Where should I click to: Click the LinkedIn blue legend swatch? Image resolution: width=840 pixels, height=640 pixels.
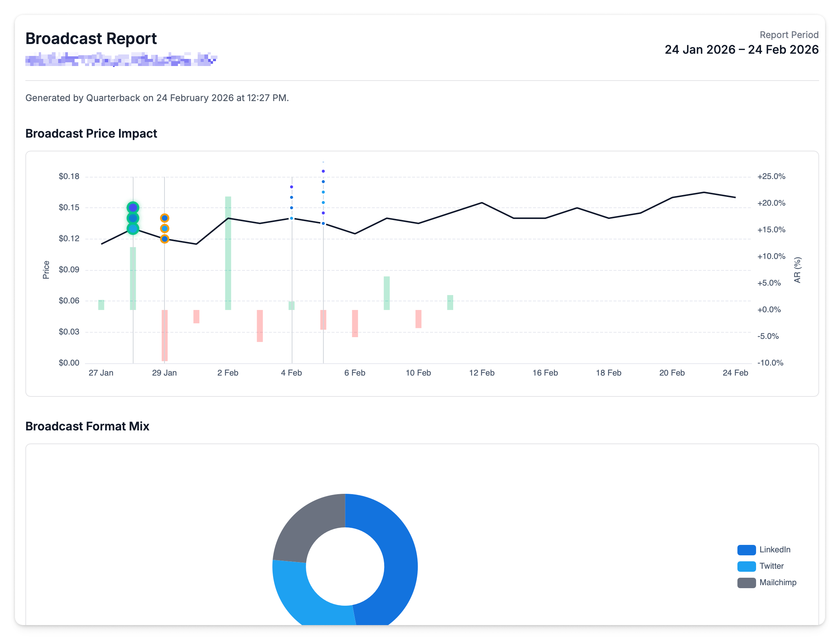coord(746,550)
